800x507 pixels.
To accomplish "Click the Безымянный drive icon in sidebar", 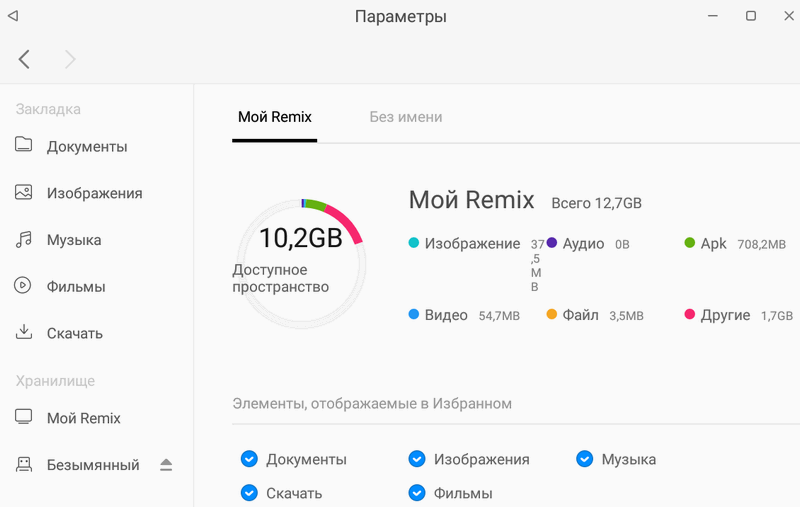I will pyautogui.click(x=23, y=464).
